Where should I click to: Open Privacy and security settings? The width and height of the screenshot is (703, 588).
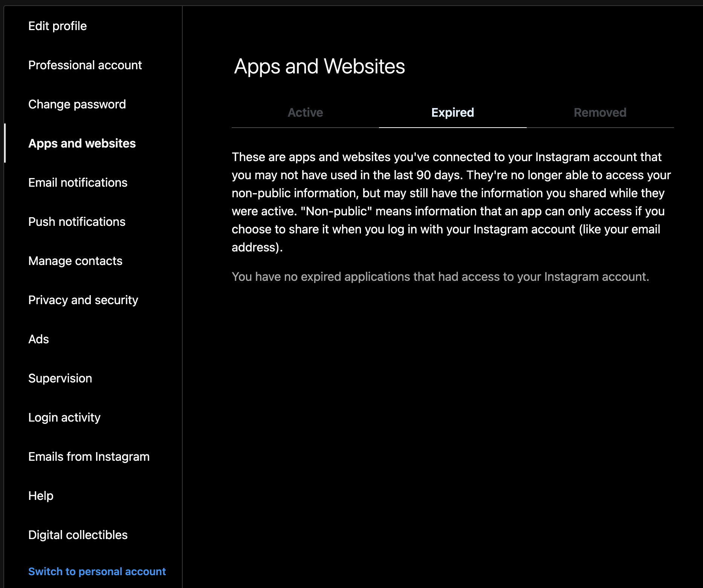(x=83, y=300)
